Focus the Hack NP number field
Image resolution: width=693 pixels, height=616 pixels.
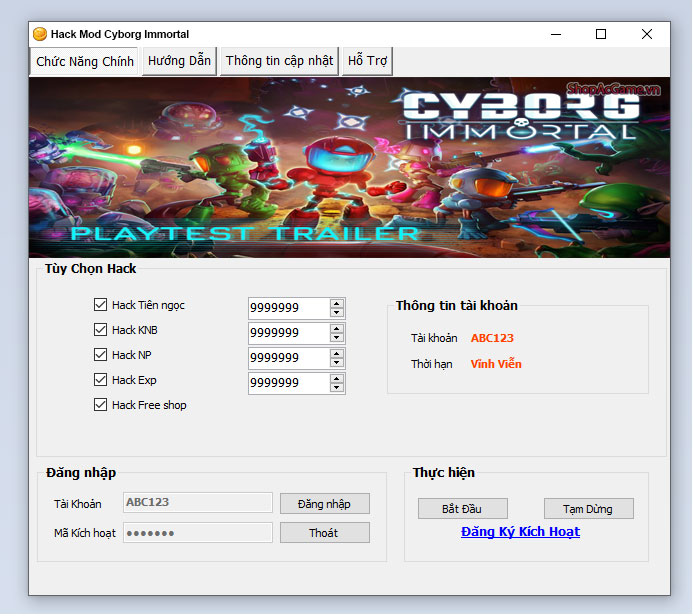289,358
